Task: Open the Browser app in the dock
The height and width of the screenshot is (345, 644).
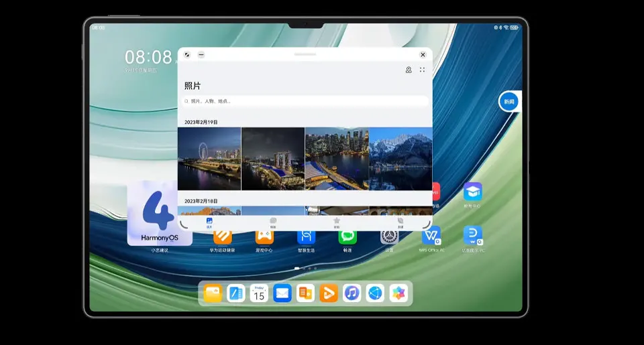Action: pos(375,293)
